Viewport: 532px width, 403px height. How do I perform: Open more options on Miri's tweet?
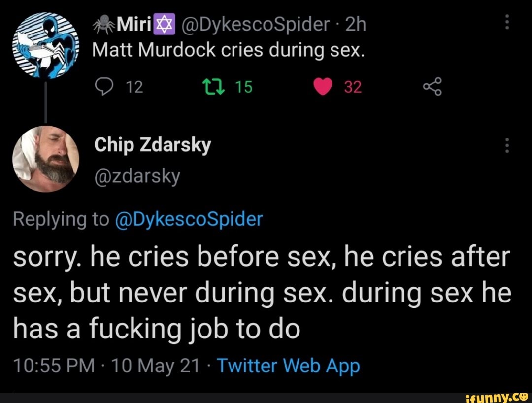click(508, 24)
